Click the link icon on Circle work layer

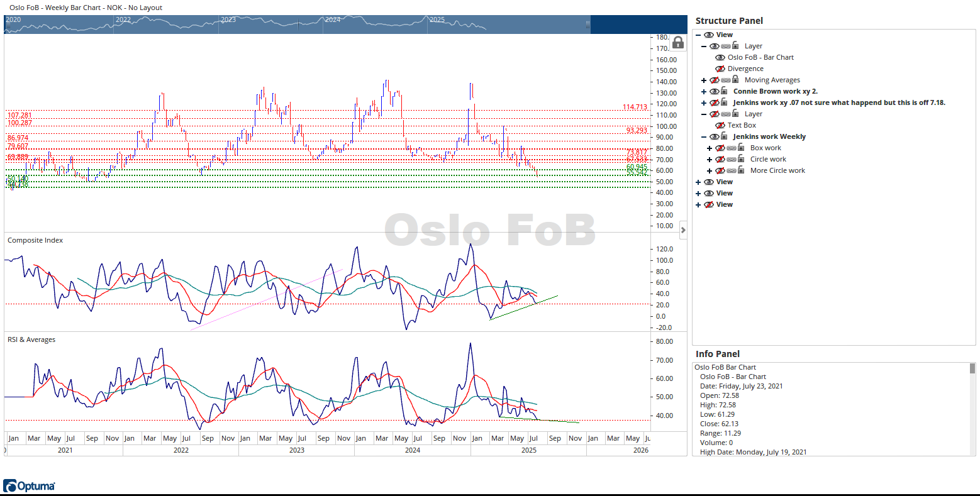731,160
